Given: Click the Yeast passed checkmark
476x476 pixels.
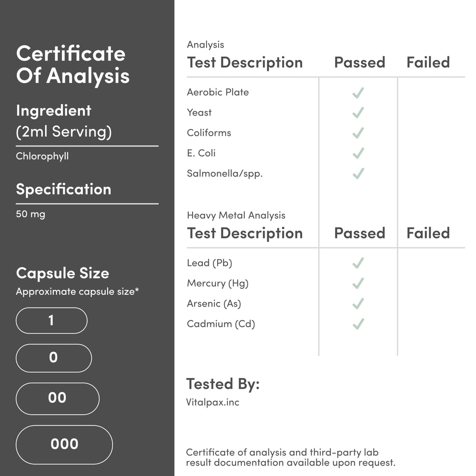Looking at the screenshot, I should 358,113.
